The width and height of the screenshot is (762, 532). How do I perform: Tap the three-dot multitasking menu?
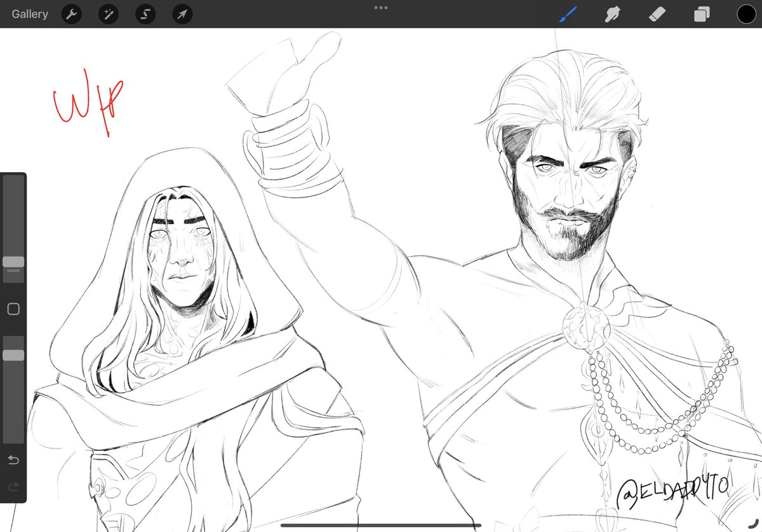[x=381, y=8]
